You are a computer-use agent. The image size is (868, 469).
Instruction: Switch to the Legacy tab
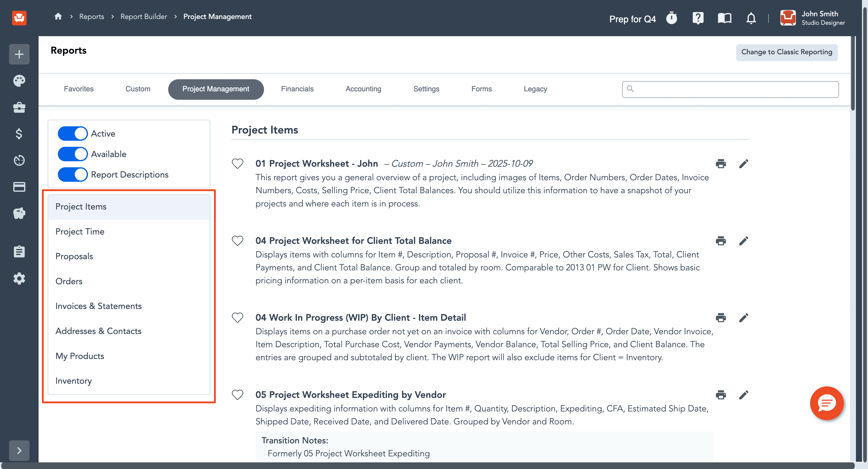coord(535,89)
